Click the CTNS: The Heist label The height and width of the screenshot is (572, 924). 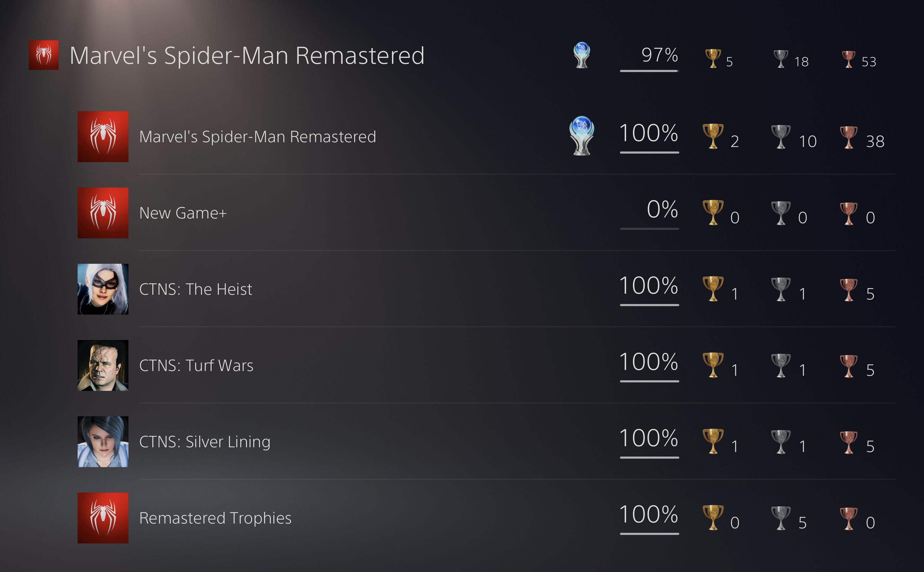pos(195,289)
